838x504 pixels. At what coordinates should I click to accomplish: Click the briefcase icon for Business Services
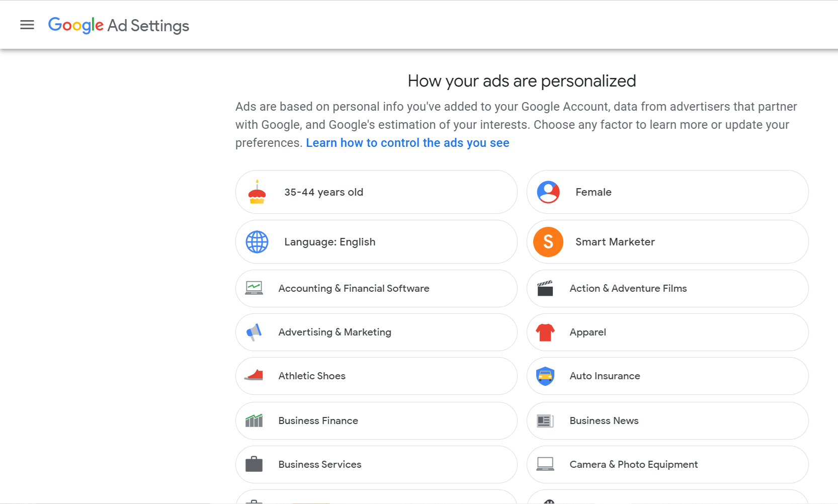(254, 464)
